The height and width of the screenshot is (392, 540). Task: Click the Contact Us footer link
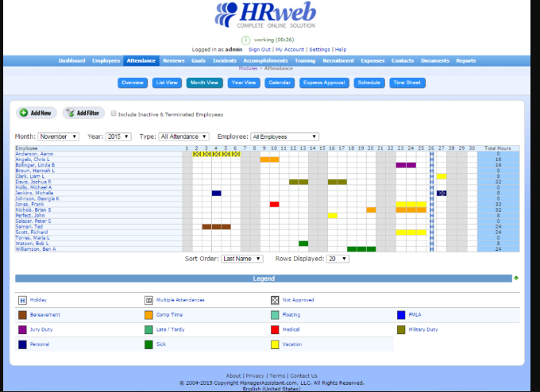click(303, 376)
